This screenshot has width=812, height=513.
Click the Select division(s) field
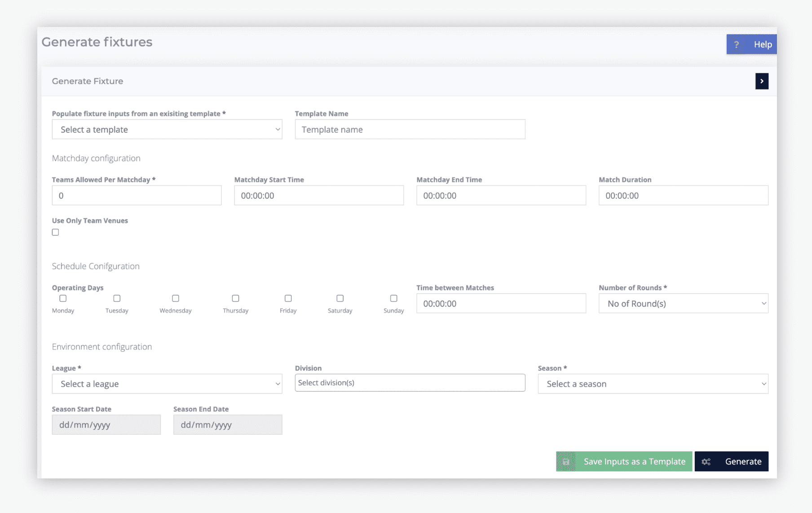(x=410, y=383)
